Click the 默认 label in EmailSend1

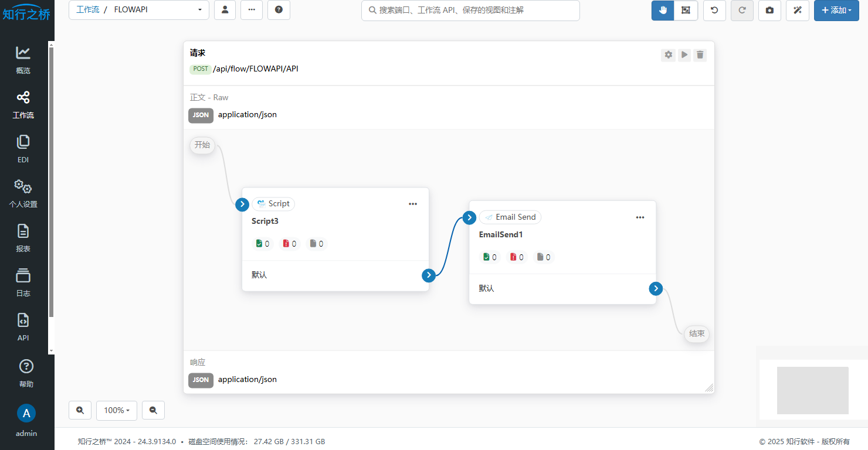click(486, 289)
